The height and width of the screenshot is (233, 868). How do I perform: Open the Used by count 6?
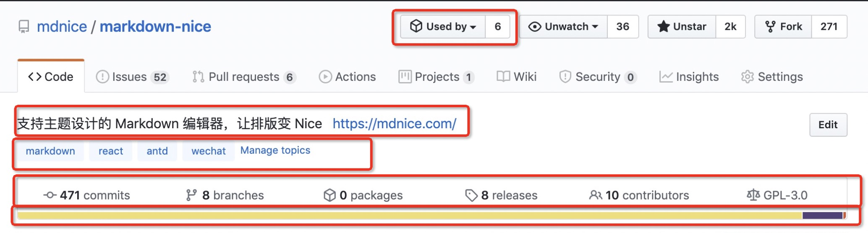click(x=498, y=27)
